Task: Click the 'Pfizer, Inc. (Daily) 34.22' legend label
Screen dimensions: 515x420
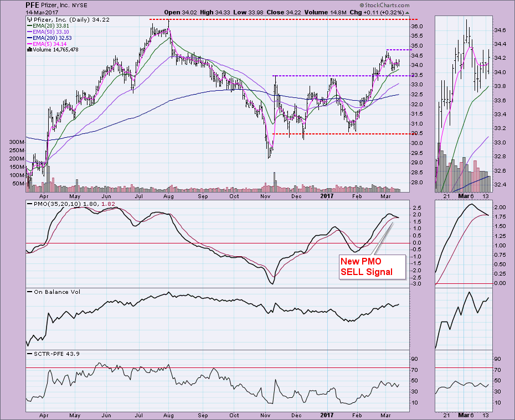Action: 71,20
